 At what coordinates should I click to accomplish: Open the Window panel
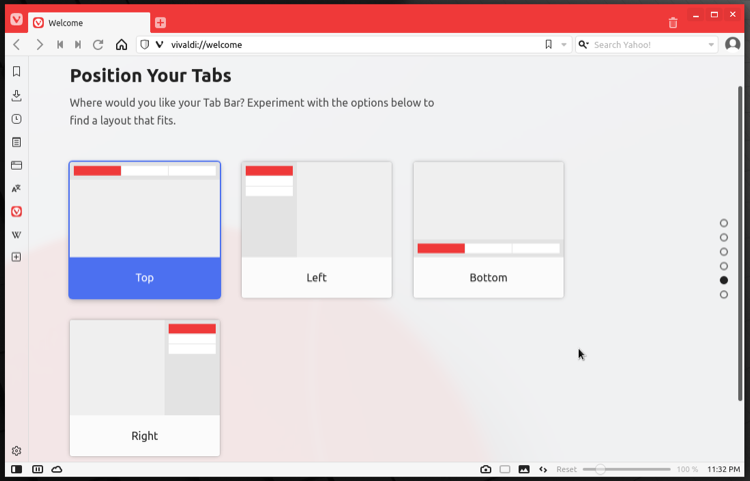(16, 165)
